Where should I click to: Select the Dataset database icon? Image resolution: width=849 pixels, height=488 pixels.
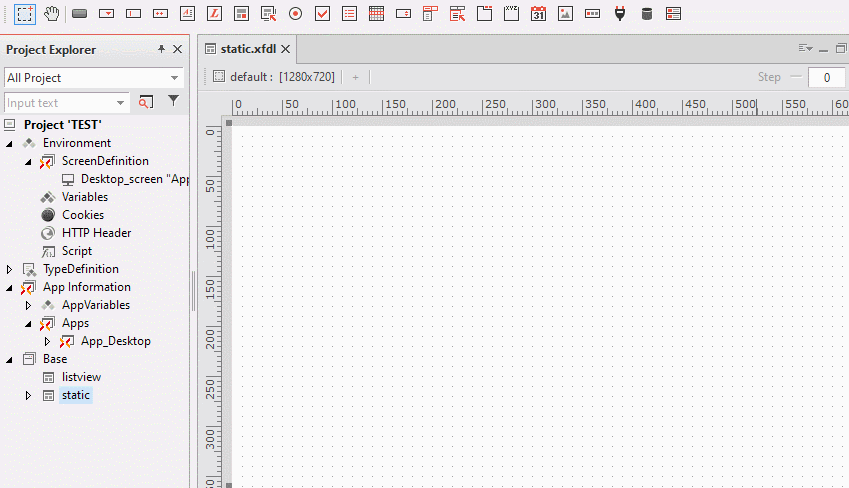(646, 14)
